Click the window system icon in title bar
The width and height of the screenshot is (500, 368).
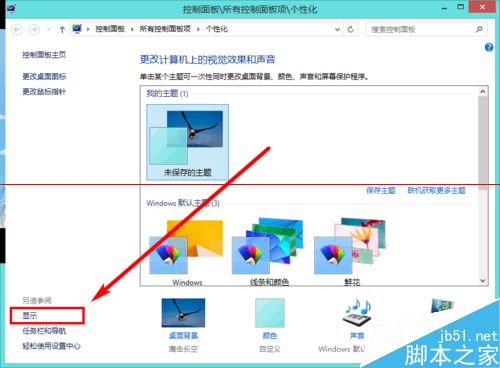point(11,8)
